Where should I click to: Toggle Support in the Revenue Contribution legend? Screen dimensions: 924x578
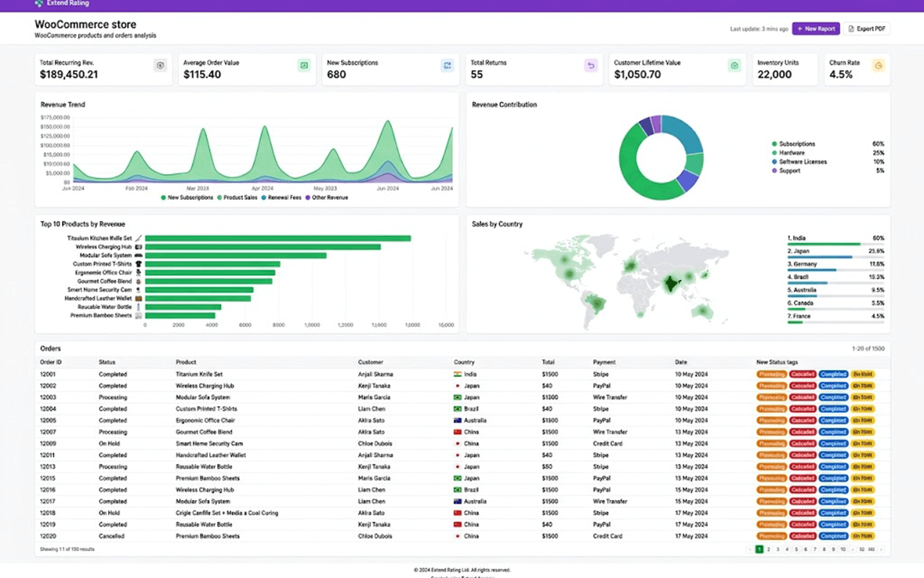click(x=786, y=171)
